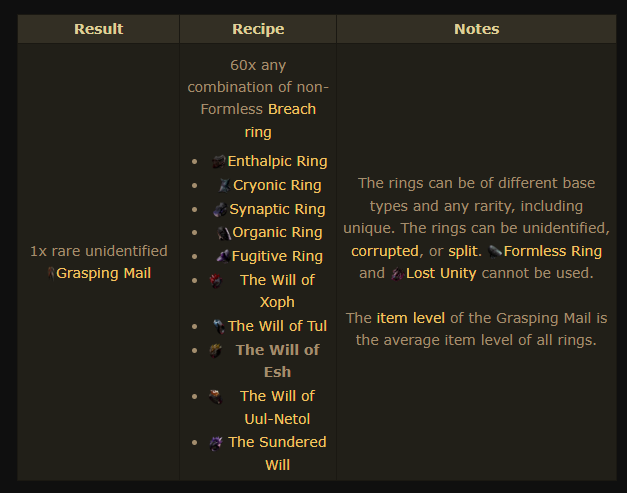Viewport: 627px width, 493px height.
Task: Click the Organic Ring item icon
Action: [224, 233]
